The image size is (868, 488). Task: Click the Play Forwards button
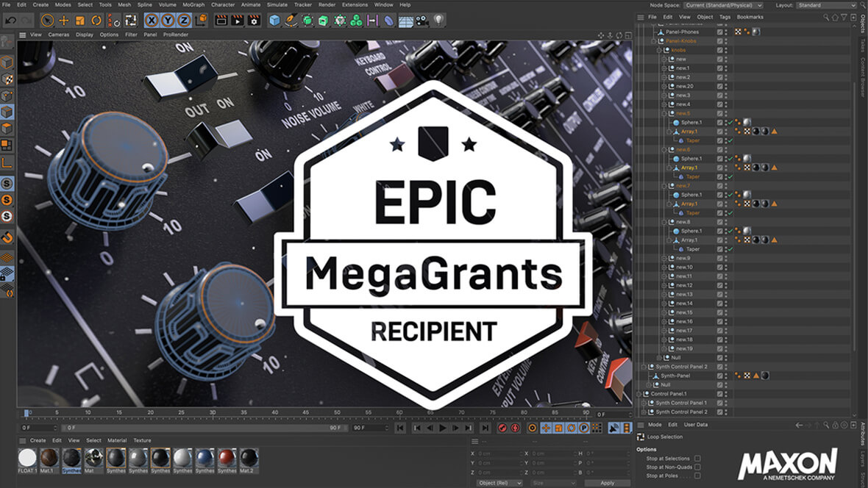pos(443,428)
